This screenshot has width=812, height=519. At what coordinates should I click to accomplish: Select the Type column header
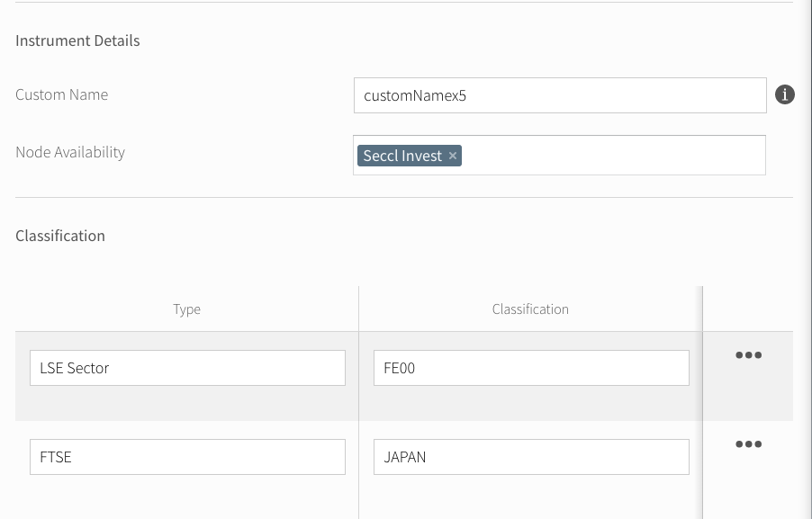(186, 309)
